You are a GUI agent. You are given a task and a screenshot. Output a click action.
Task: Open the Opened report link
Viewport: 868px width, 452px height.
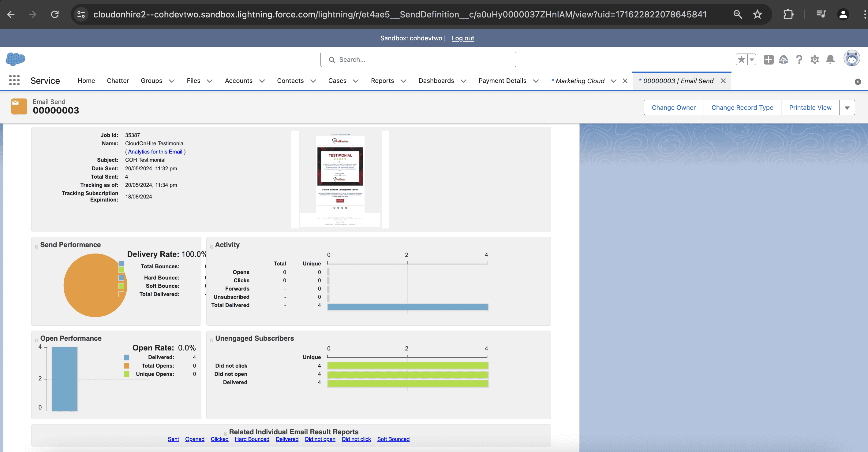(x=195, y=439)
